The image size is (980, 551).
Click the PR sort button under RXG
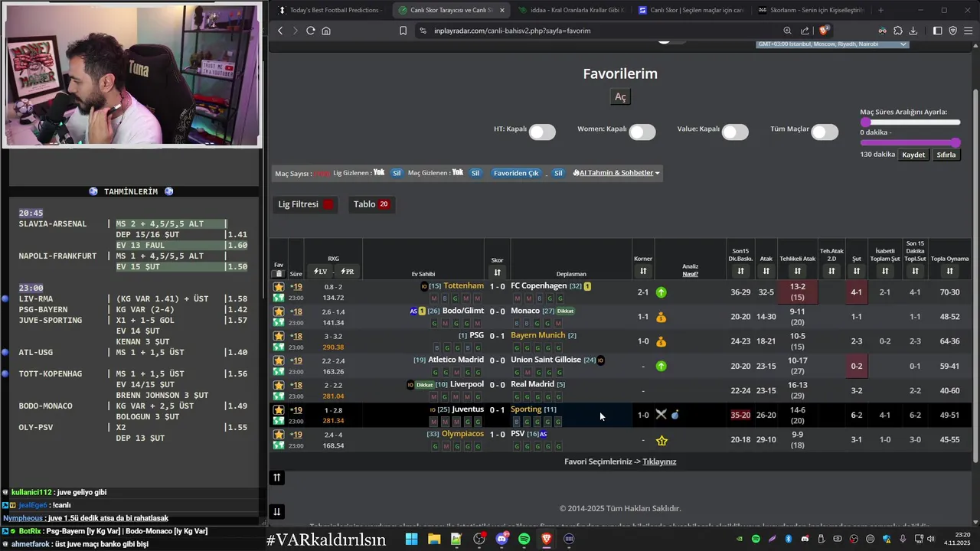347,272
